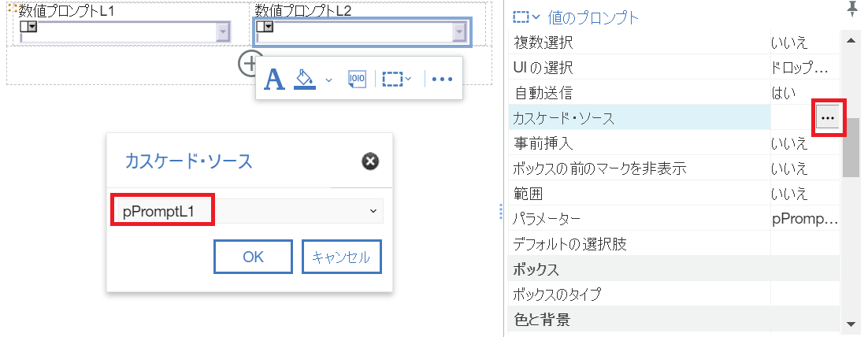Screen dimensions: 868x337
Task: Select the 自動送信 property row
Action: tap(674, 92)
